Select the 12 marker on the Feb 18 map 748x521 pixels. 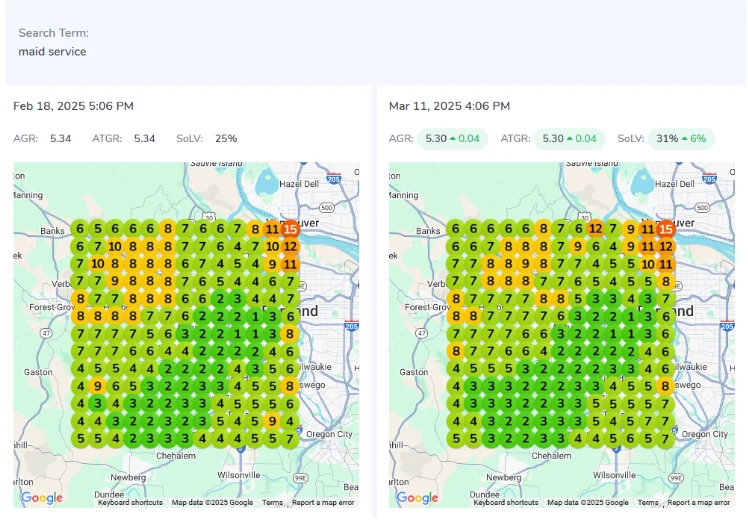click(x=290, y=246)
